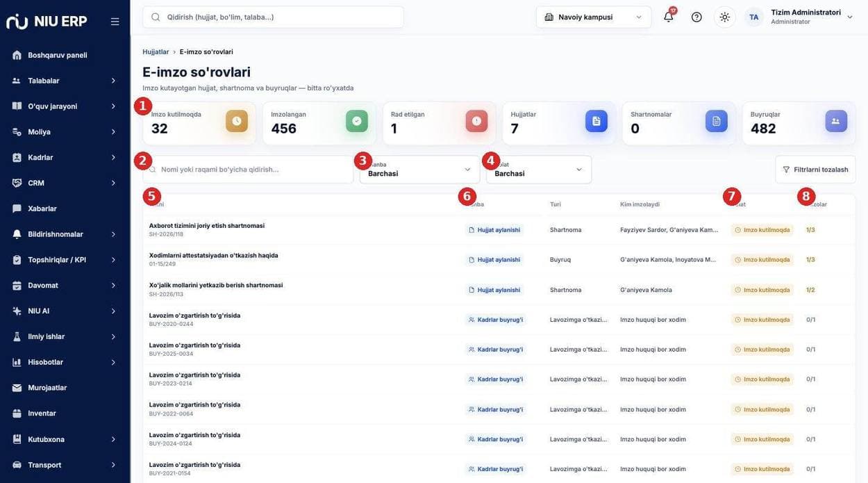Click the orange clock icon on Imzo kutilmoqda card
The image size is (868, 483).
pyautogui.click(x=237, y=121)
